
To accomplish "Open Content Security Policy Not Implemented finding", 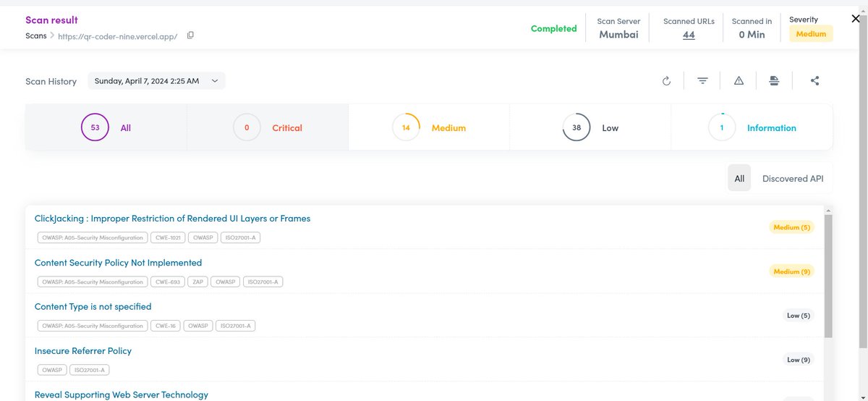I will tap(118, 263).
